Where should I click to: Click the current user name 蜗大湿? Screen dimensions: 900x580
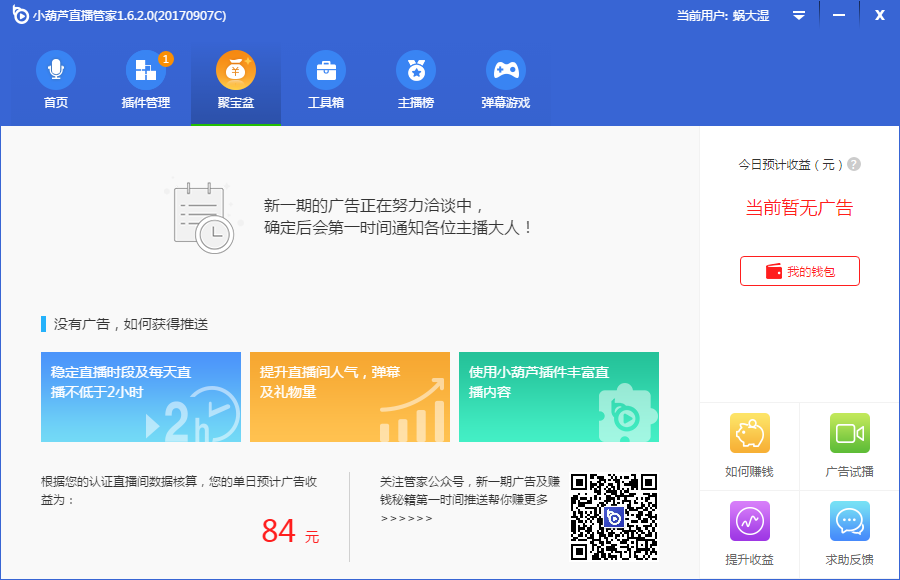tap(750, 15)
